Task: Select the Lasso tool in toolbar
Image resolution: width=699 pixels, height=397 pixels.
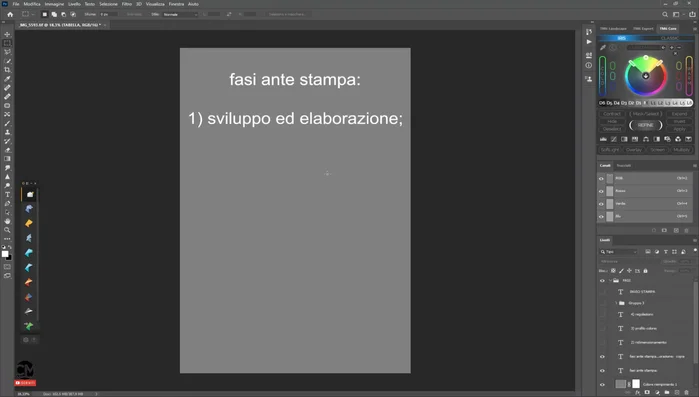Action: point(7,52)
